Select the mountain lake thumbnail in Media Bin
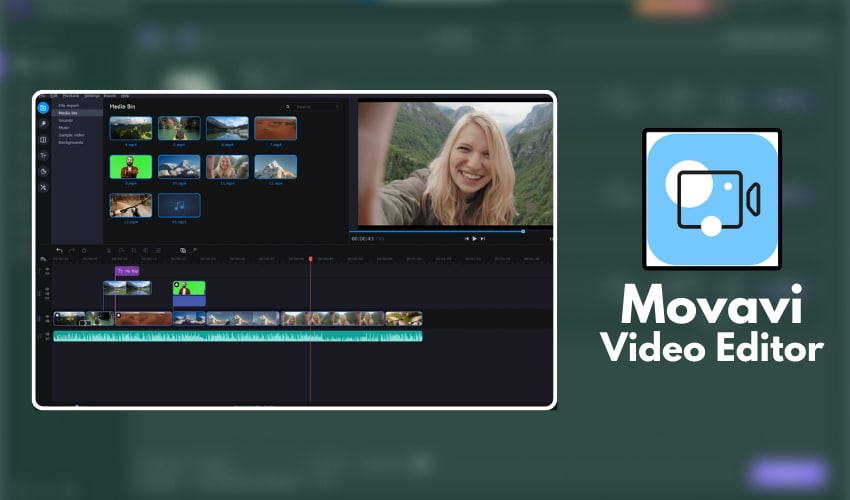850x500 pixels. pyautogui.click(x=227, y=129)
